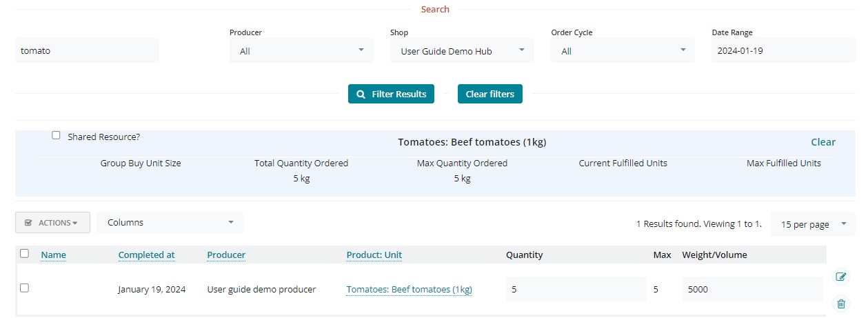Toggle the select-all checkbox in table header
Image resolution: width=868 pixels, height=318 pixels.
(24, 254)
